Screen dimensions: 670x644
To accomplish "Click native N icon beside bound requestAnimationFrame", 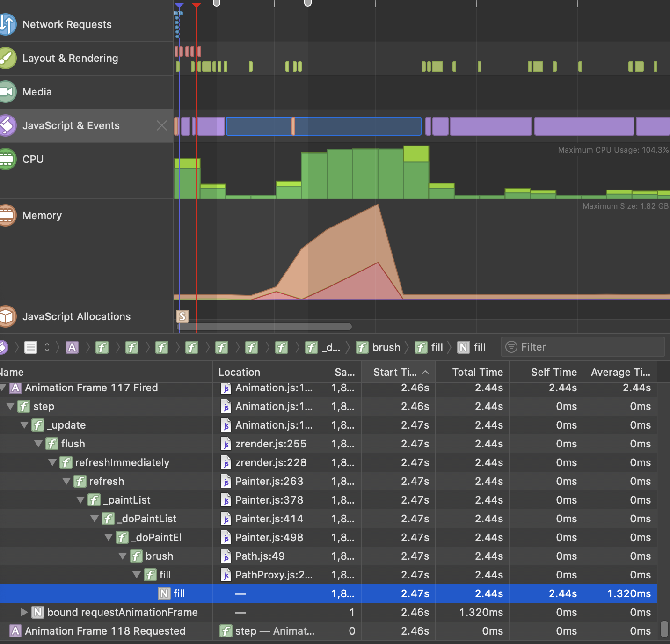I will click(x=38, y=612).
